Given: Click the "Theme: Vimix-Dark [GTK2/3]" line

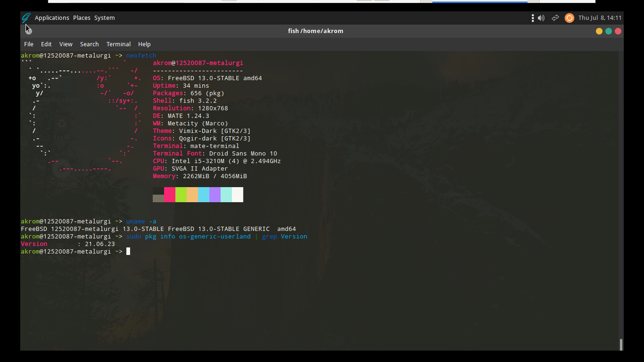Looking at the screenshot, I should tap(202, 131).
